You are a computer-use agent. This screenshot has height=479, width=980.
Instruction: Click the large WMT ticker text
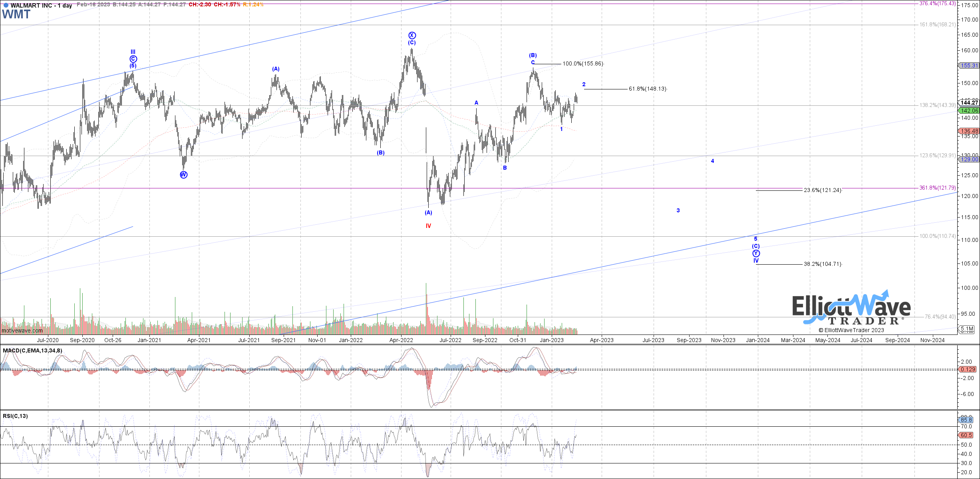pos(16,15)
